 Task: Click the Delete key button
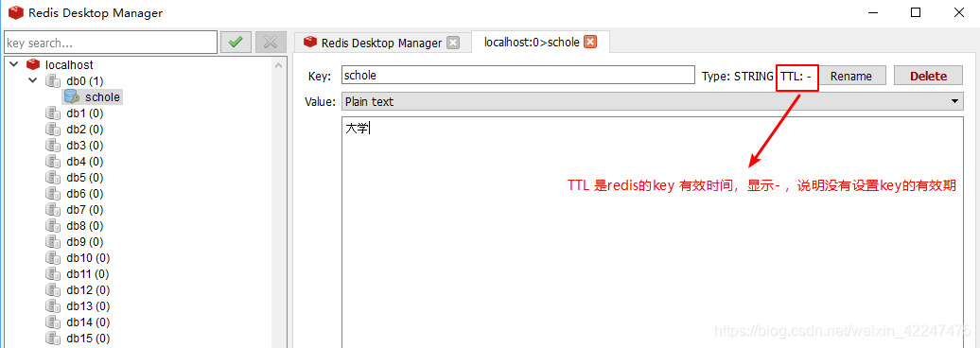[928, 77]
